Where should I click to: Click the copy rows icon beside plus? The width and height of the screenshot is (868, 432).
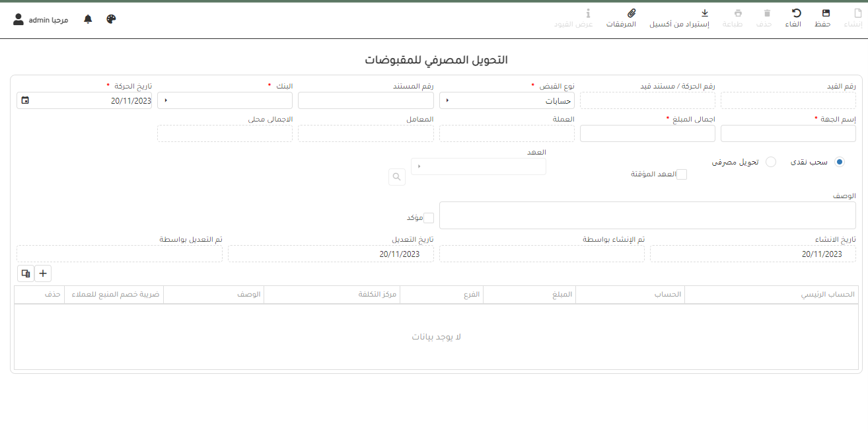click(x=26, y=273)
